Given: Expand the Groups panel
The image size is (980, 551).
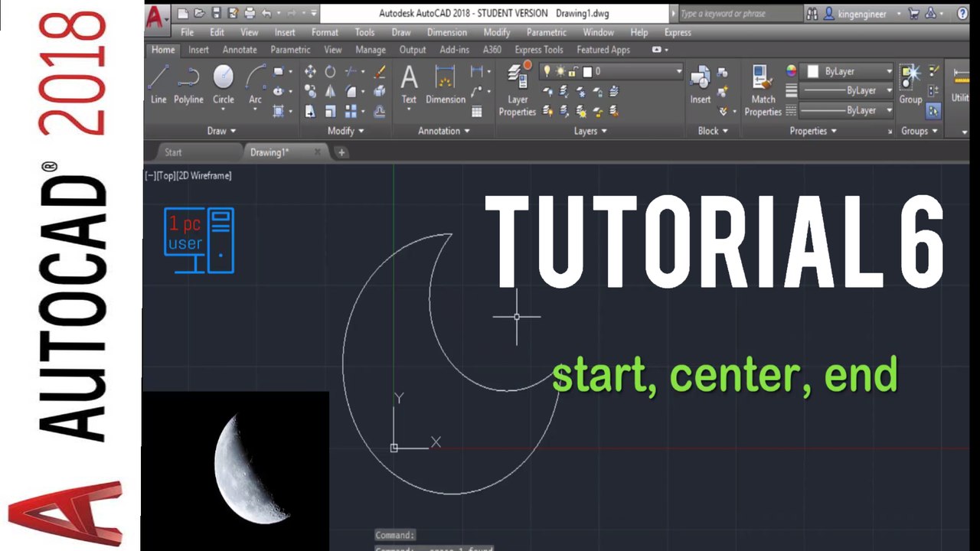Looking at the screenshot, I should click(x=919, y=131).
